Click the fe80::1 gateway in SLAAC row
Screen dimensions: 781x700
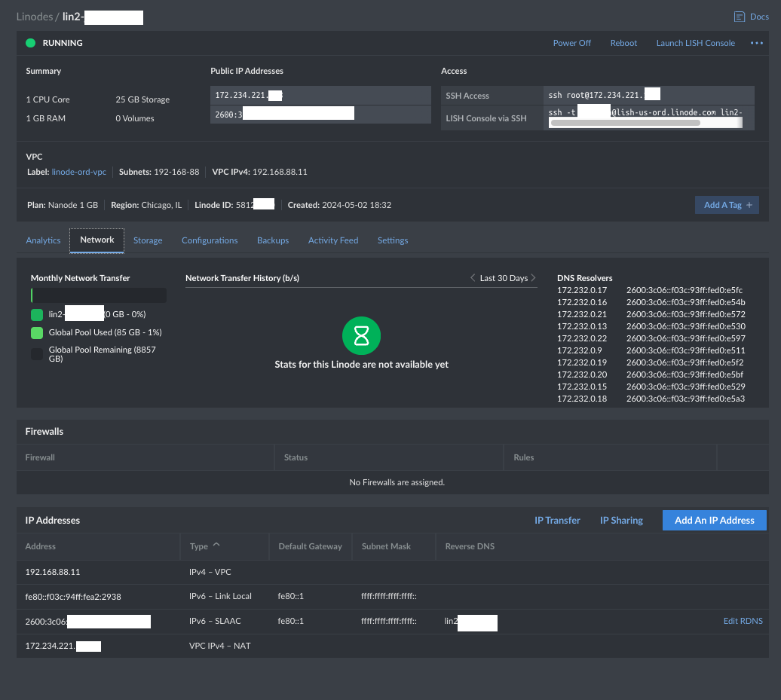pos(290,621)
